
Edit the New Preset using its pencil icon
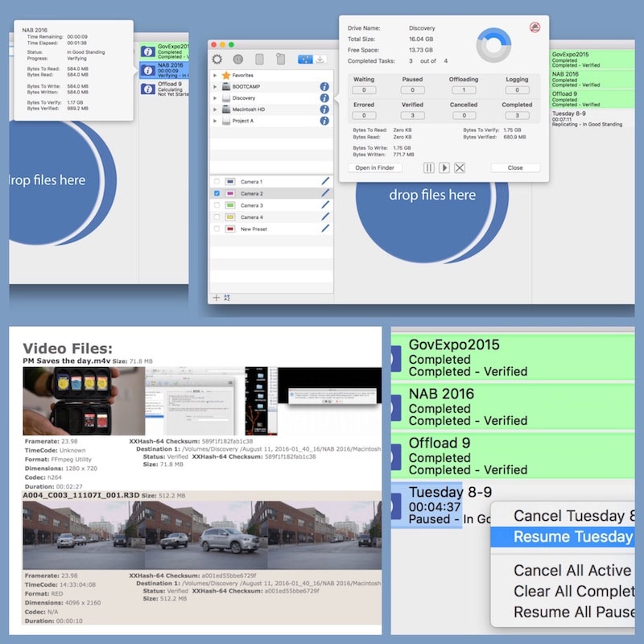[325, 229]
